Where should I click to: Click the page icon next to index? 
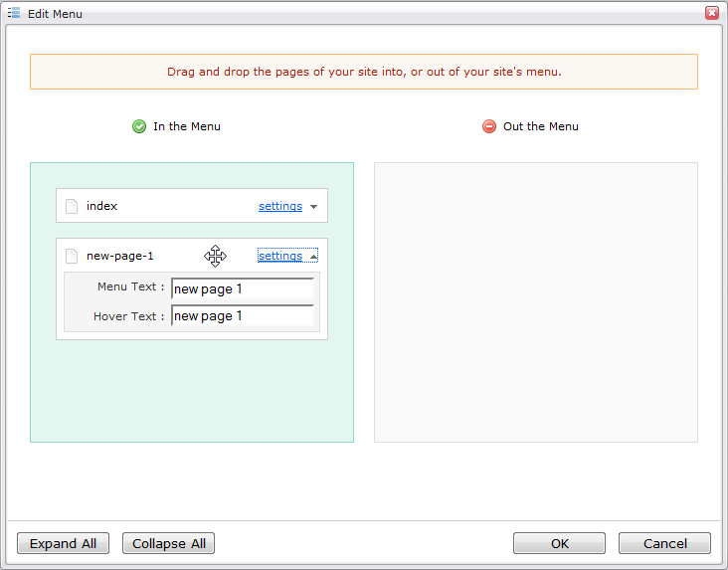coord(72,206)
